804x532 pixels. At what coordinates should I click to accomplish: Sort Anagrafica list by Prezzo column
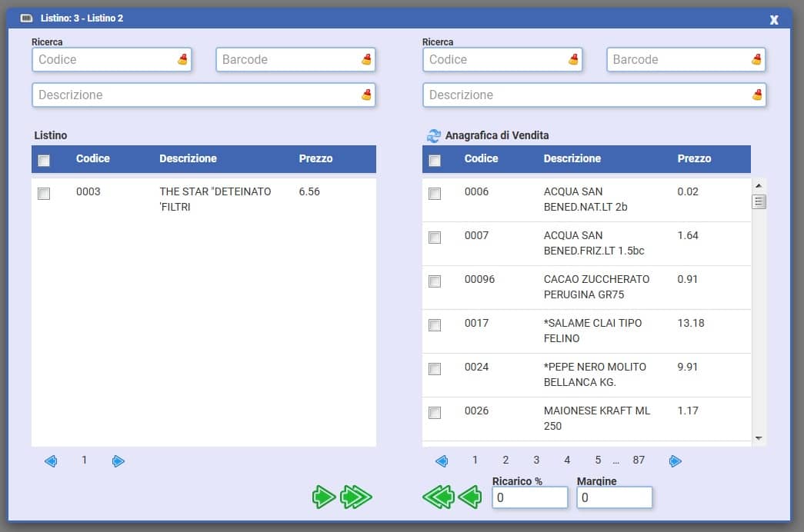point(694,158)
